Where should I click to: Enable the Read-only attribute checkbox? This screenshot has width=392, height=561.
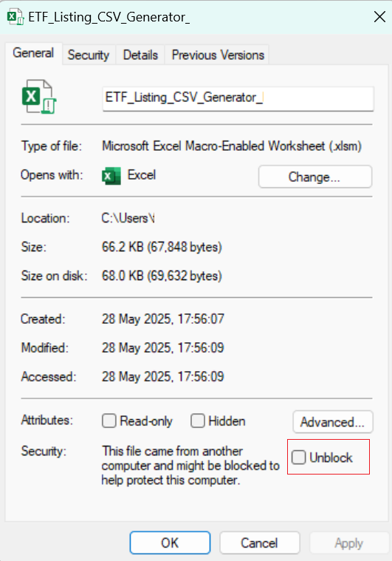tap(109, 421)
